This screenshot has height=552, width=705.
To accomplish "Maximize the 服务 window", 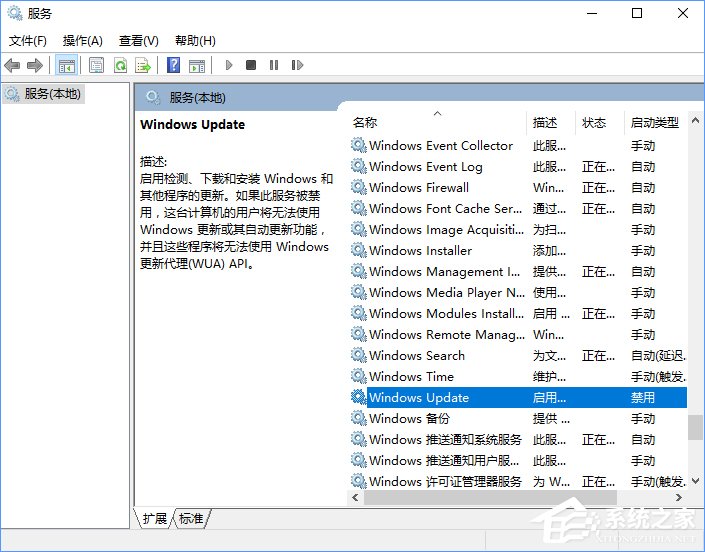I will point(637,13).
